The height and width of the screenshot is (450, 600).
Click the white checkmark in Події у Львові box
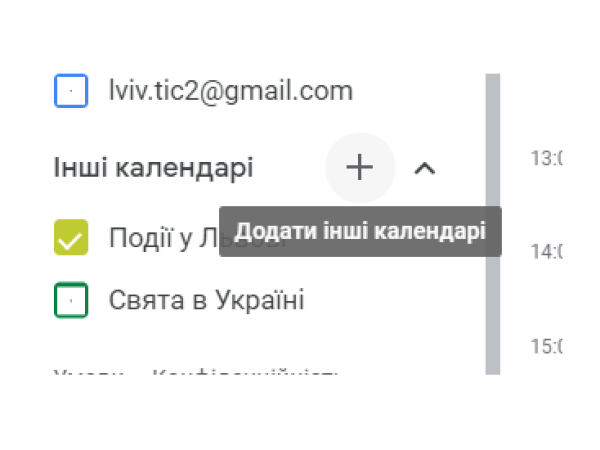70,241
